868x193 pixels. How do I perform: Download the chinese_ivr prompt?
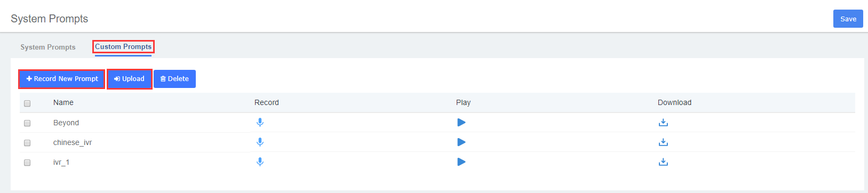(663, 142)
